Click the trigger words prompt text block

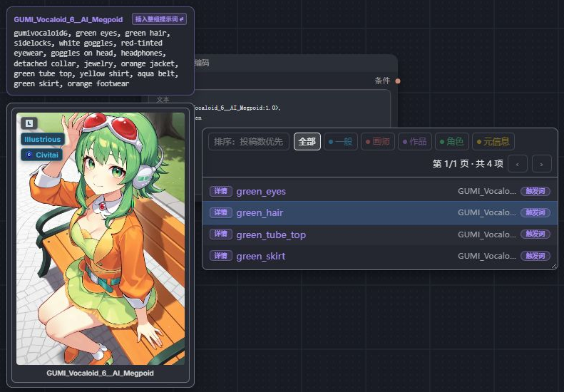(x=96, y=58)
